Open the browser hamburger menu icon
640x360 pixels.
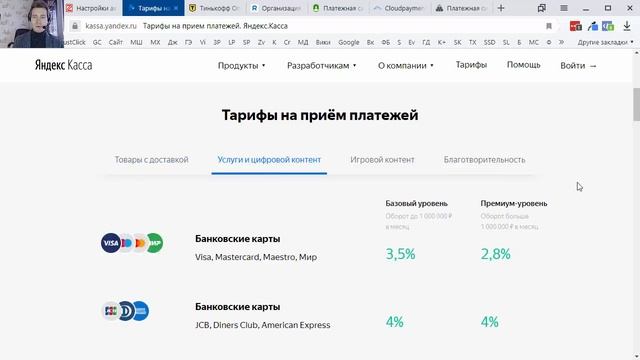pos(564,8)
